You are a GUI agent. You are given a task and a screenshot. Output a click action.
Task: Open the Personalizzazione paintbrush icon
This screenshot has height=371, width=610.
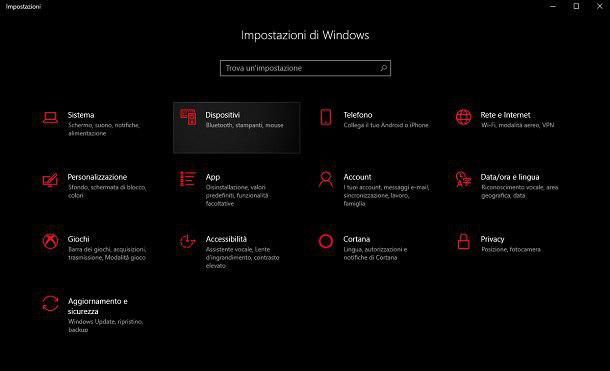pyautogui.click(x=50, y=180)
